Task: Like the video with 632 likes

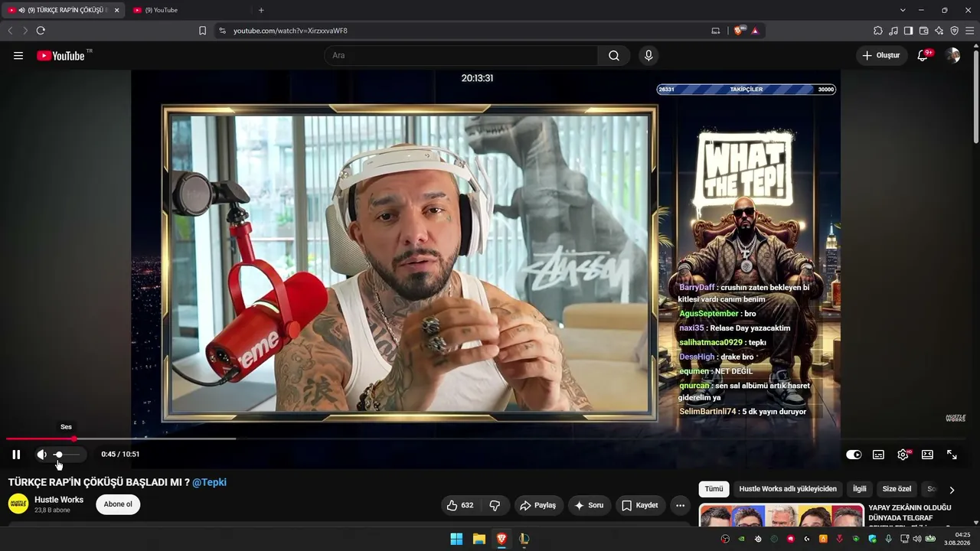Action: tap(460, 505)
